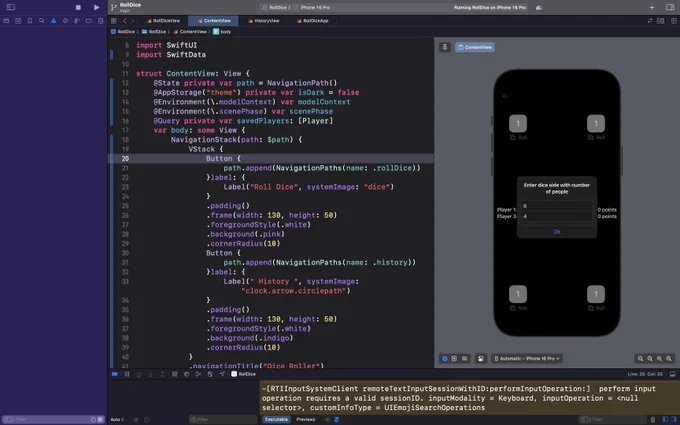The width and height of the screenshot is (680, 425).
Task: Tap the Roll button under the upper-left die
Action: click(518, 137)
